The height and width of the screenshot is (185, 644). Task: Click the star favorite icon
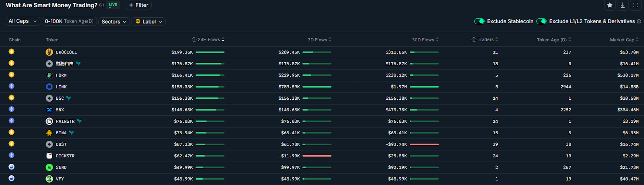[610, 5]
